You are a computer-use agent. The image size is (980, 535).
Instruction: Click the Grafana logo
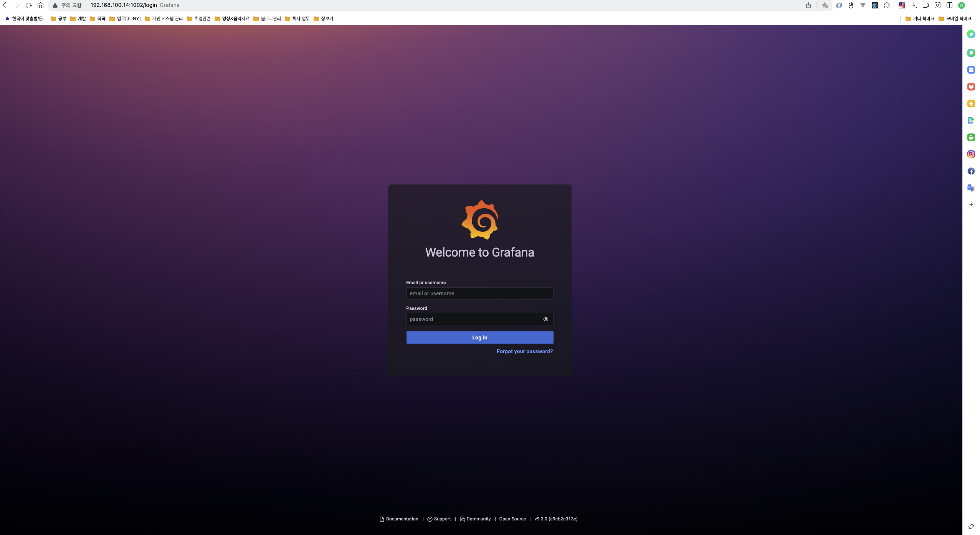click(x=480, y=220)
